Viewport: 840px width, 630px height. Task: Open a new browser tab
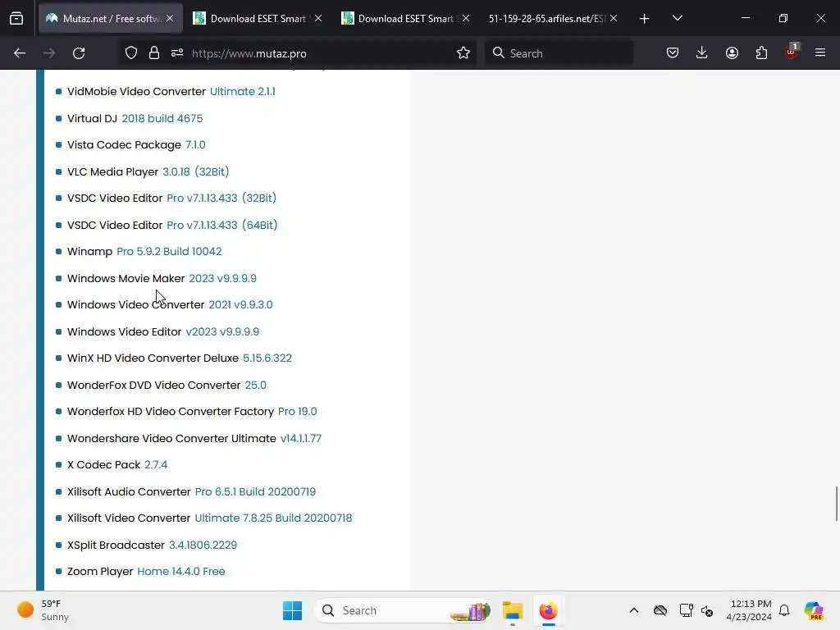(645, 19)
